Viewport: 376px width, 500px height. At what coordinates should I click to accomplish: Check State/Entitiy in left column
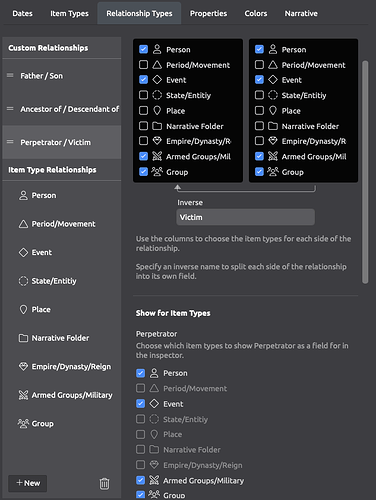point(143,95)
